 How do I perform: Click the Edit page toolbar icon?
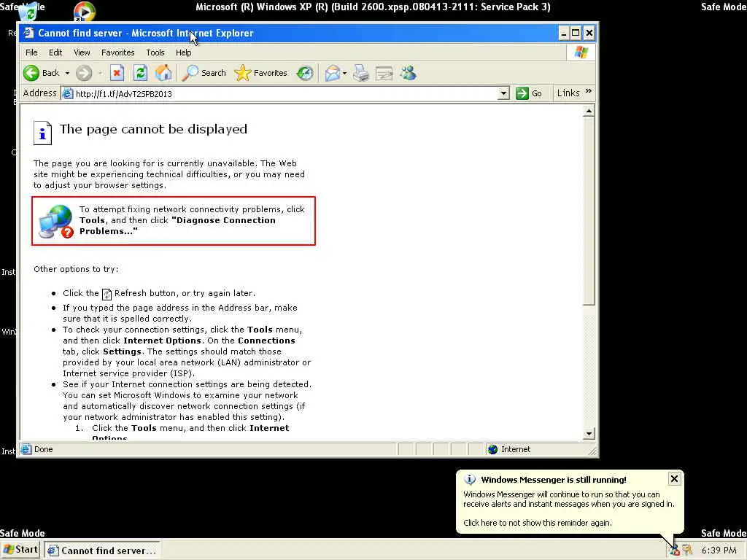(384, 74)
